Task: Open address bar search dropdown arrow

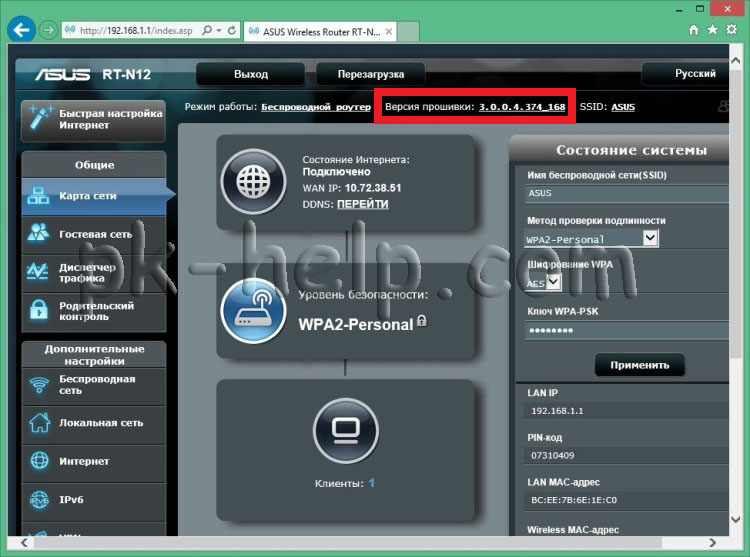Action: [x=219, y=31]
